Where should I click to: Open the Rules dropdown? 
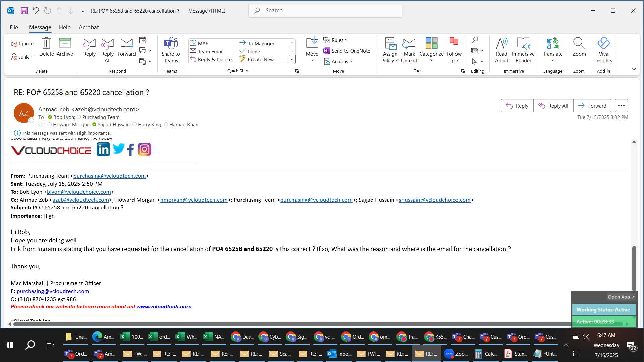point(336,40)
